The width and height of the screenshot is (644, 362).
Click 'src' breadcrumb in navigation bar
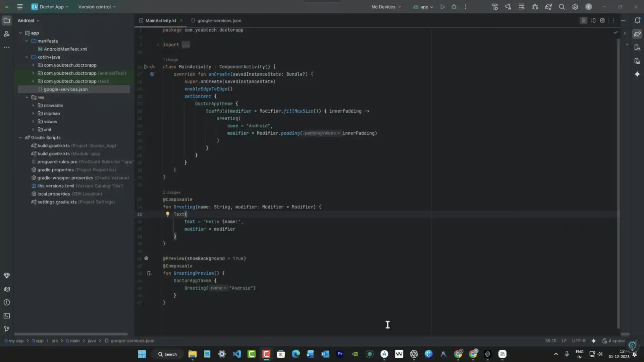[x=55, y=341]
